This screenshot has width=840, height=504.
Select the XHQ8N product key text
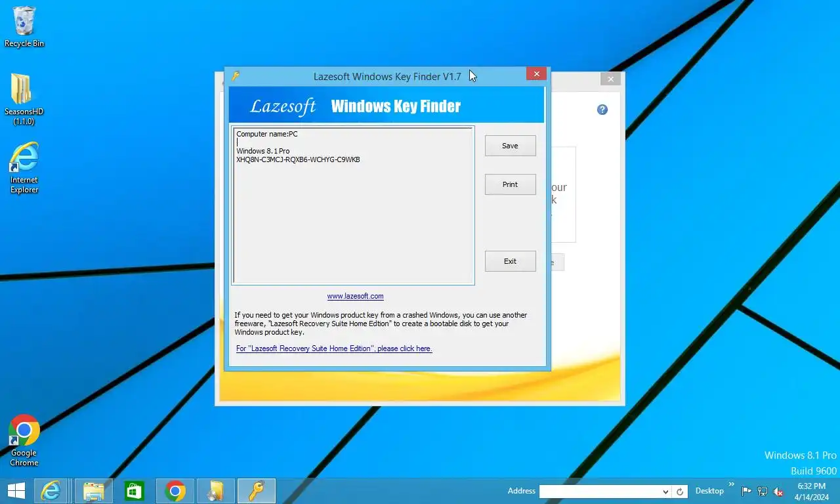[x=298, y=159]
